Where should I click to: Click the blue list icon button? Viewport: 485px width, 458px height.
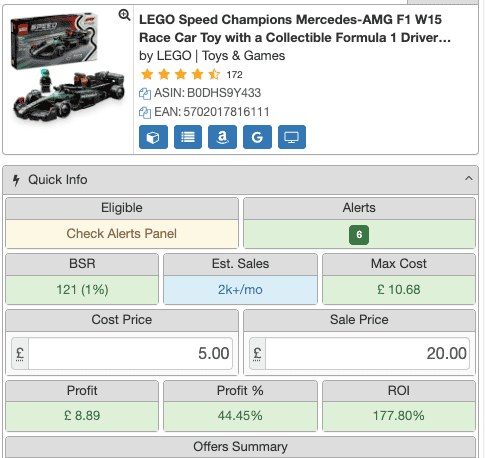coord(188,137)
